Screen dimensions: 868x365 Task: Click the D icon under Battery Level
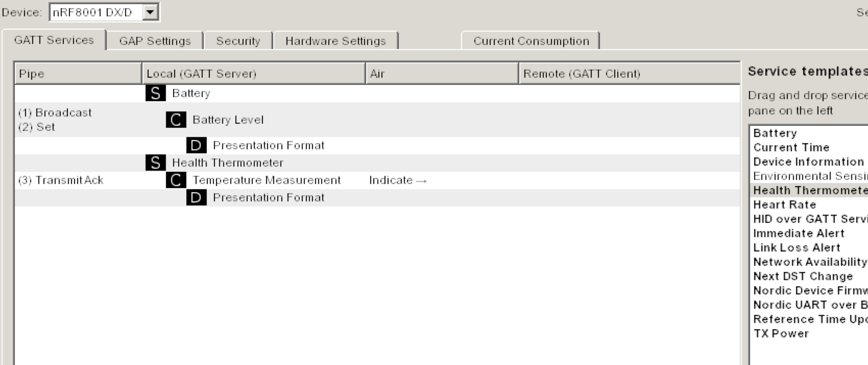[196, 146]
